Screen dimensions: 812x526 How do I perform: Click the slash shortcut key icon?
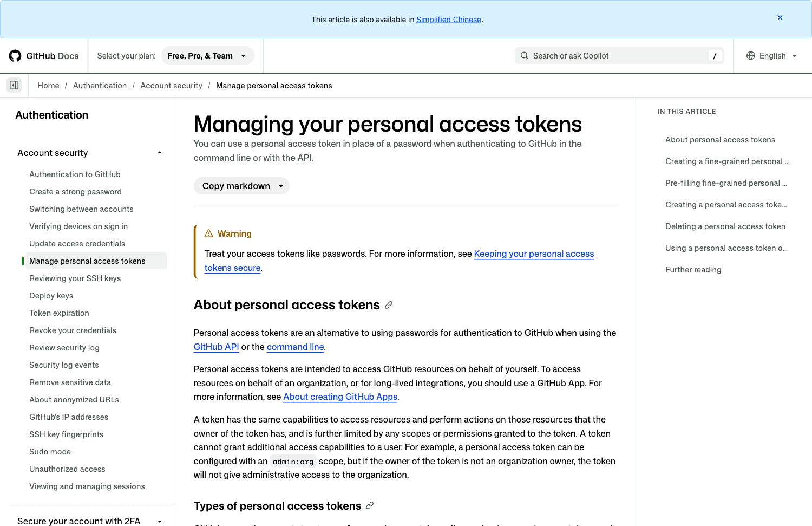[x=715, y=56]
